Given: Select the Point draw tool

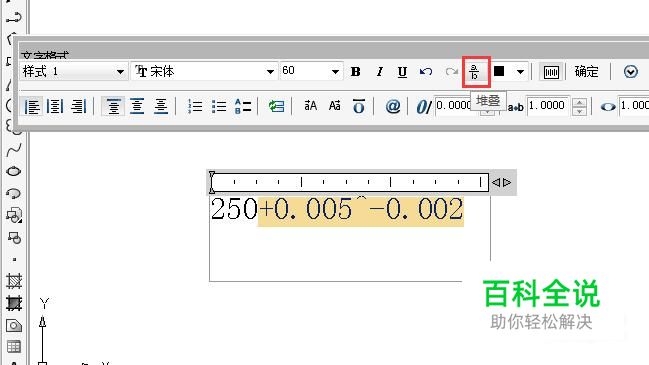Looking at the screenshot, I should (x=14, y=259).
